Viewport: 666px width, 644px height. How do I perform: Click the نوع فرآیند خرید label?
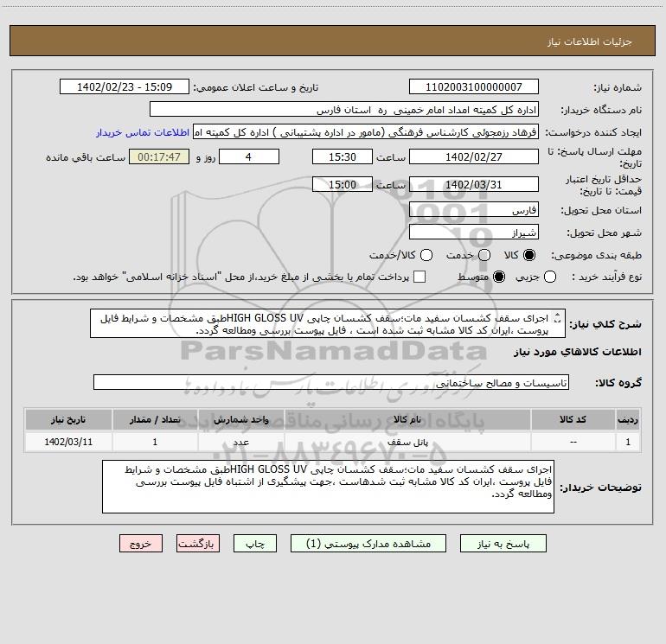coord(606,277)
